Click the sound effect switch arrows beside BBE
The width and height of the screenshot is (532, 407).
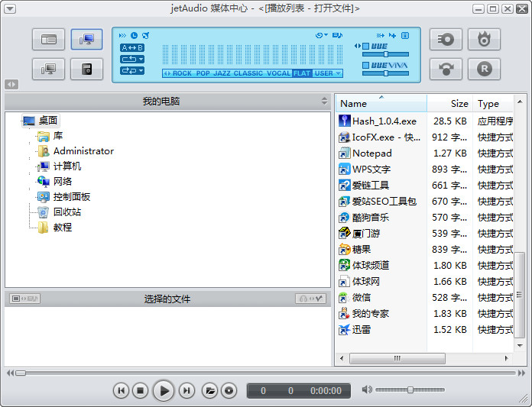(358, 46)
